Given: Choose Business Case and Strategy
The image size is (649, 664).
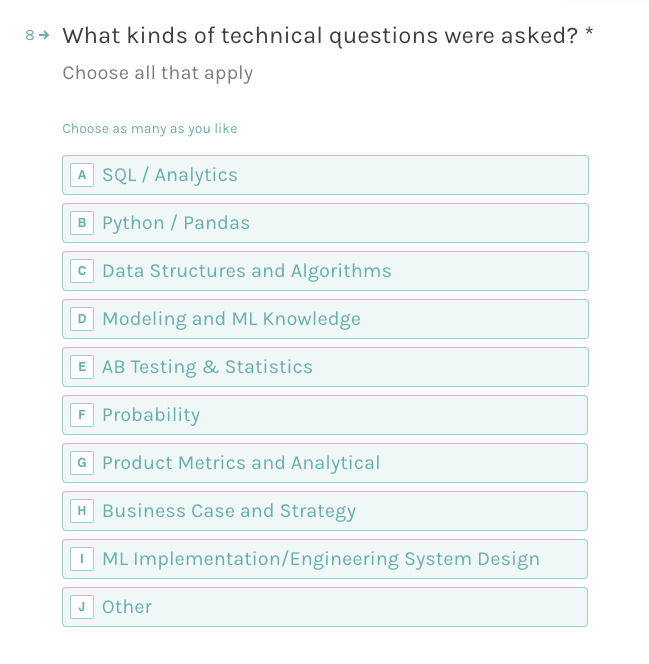Looking at the screenshot, I should tap(325, 511).
